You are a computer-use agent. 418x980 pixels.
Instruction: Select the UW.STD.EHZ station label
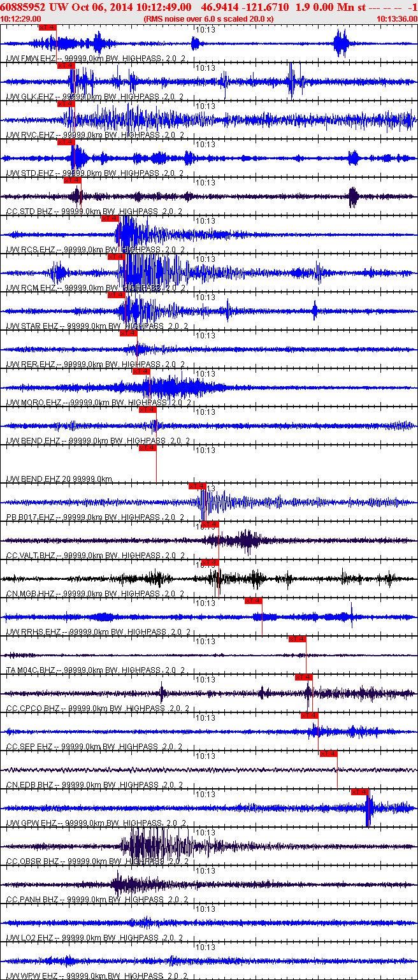tap(96, 173)
